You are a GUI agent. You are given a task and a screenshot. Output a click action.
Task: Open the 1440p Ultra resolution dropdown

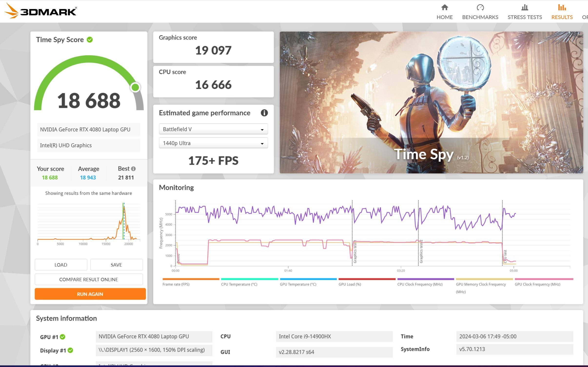click(x=213, y=143)
